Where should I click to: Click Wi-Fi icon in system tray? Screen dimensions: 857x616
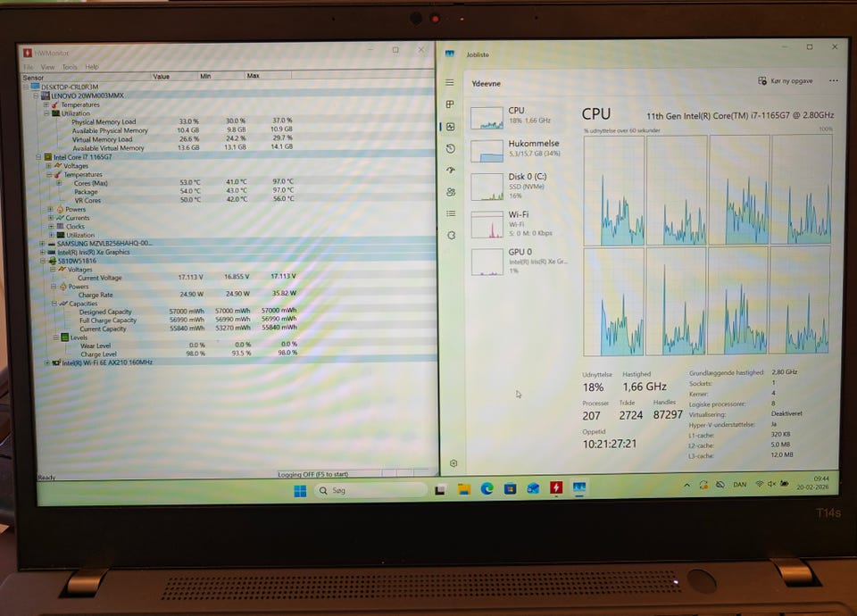pos(759,484)
